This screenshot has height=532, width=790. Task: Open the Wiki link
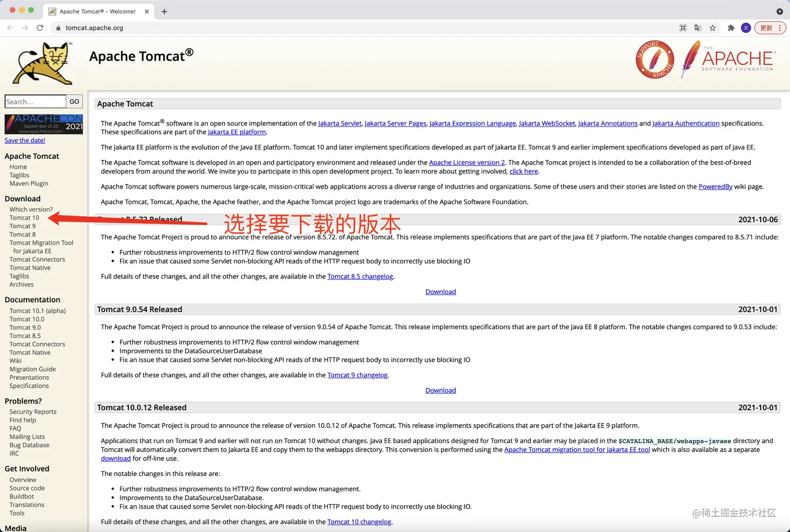[16, 361]
